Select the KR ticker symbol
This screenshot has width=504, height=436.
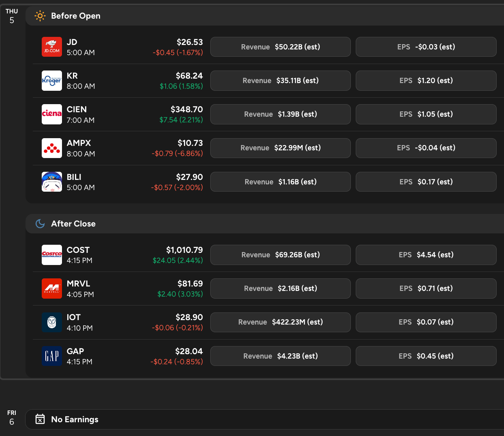72,76
